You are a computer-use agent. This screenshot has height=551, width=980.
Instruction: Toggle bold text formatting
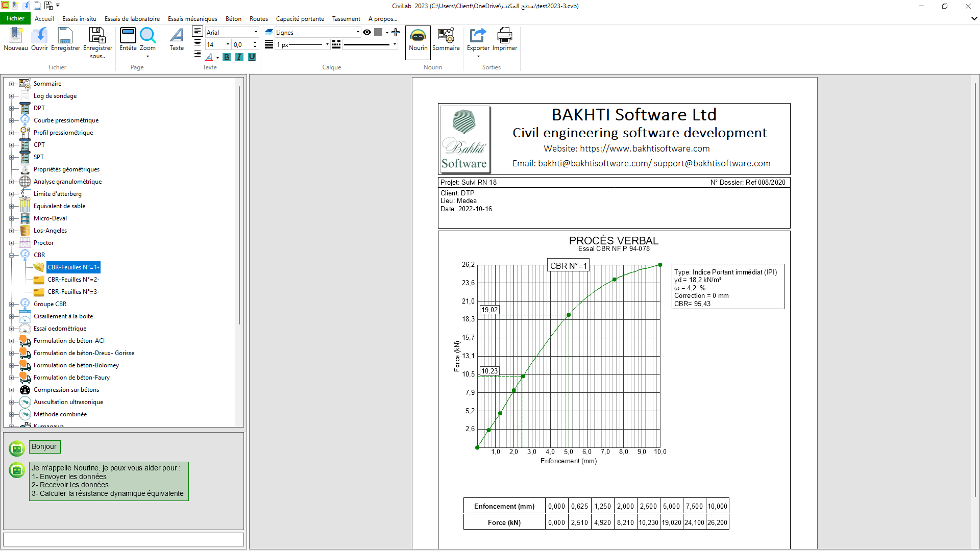pyautogui.click(x=227, y=57)
